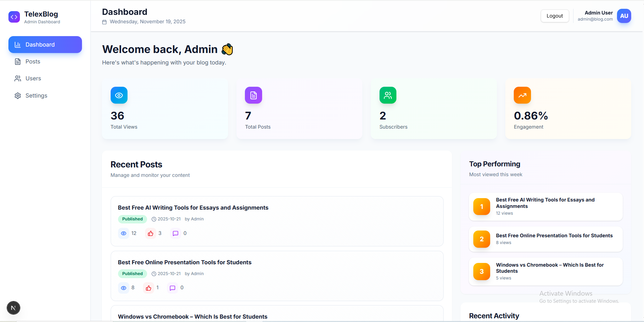644x322 pixels.
Task: Click 'Manage and monitor your content' subtitle
Action: click(150, 175)
